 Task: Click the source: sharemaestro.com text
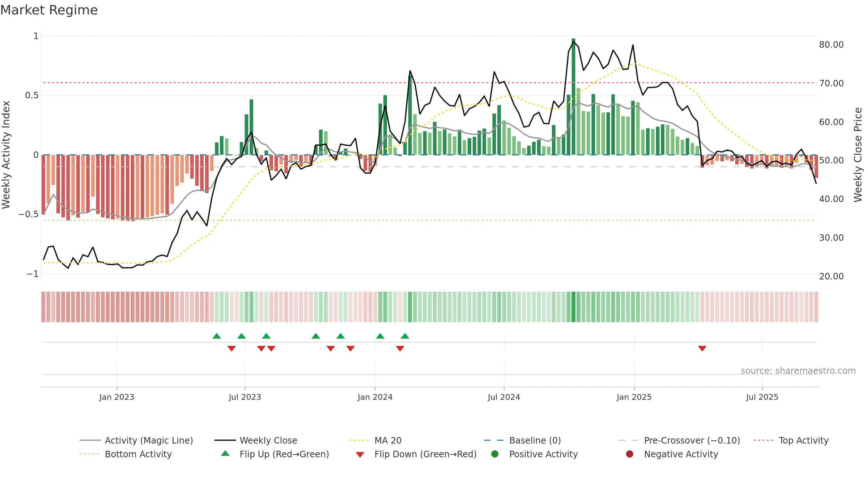[798, 371]
